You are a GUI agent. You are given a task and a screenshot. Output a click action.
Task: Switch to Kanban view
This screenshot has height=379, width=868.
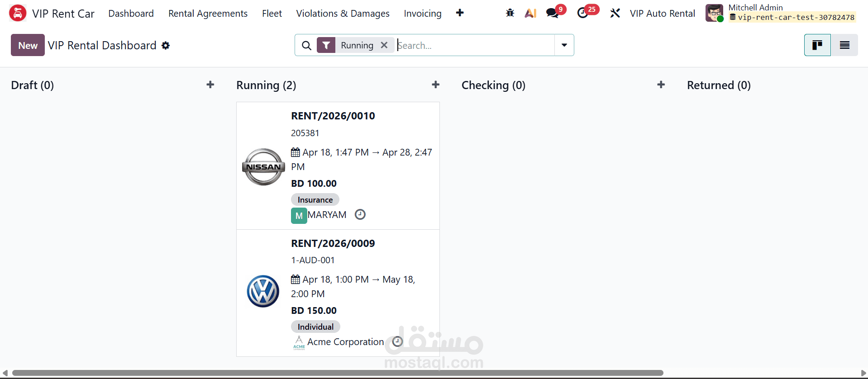(817, 45)
